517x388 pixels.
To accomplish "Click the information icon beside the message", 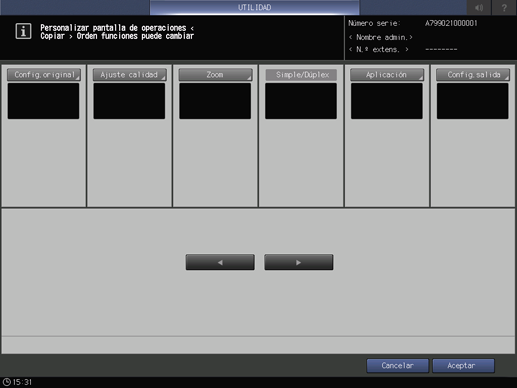I will 23,31.
